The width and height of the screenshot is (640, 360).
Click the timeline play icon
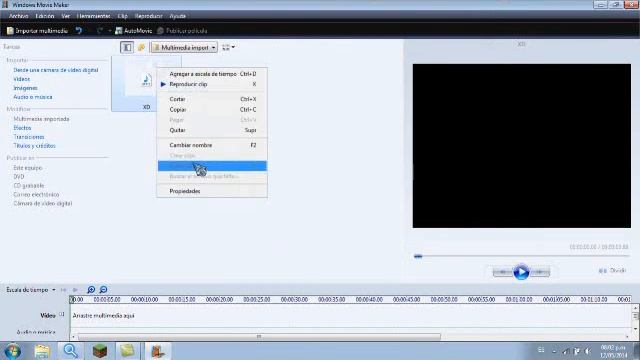click(76, 290)
